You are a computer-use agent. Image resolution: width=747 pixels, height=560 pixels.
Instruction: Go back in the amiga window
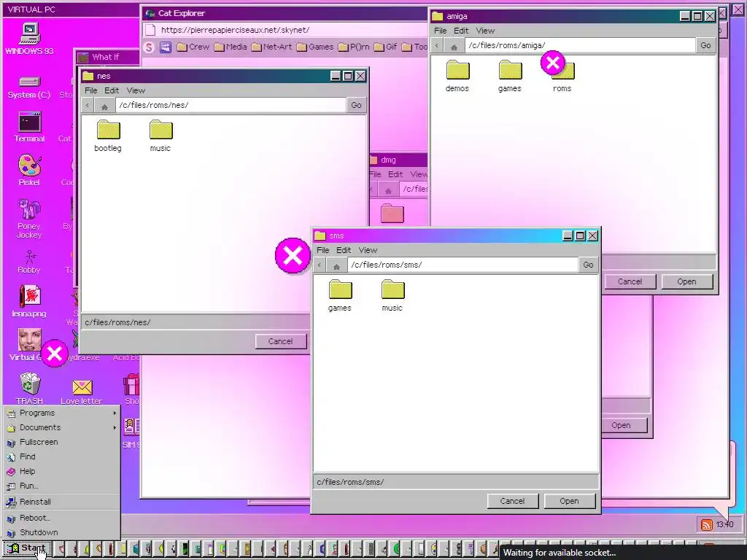[x=437, y=46]
